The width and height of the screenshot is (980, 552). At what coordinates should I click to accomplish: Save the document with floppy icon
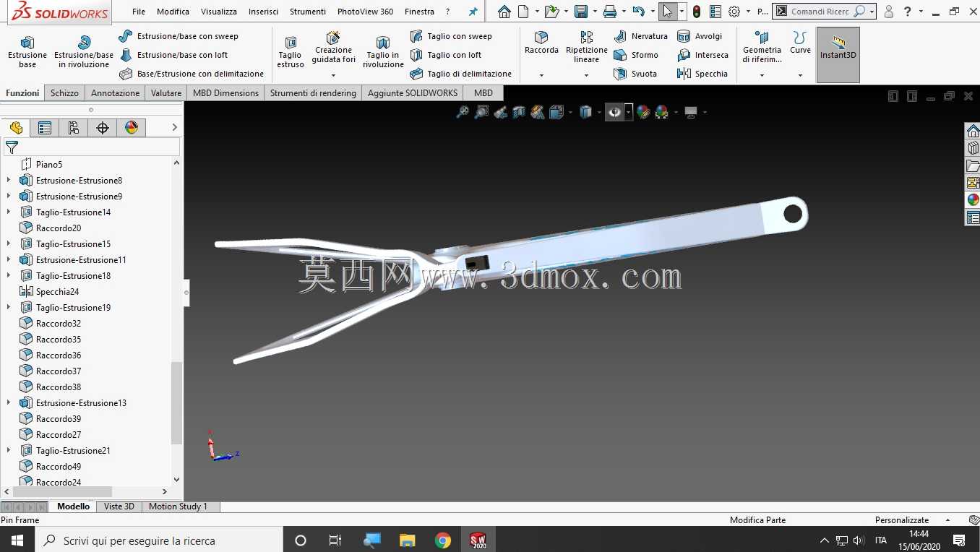(580, 12)
